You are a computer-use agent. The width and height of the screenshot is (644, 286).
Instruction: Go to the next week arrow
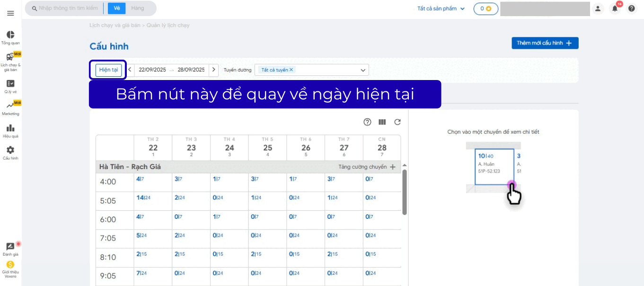[x=214, y=70]
